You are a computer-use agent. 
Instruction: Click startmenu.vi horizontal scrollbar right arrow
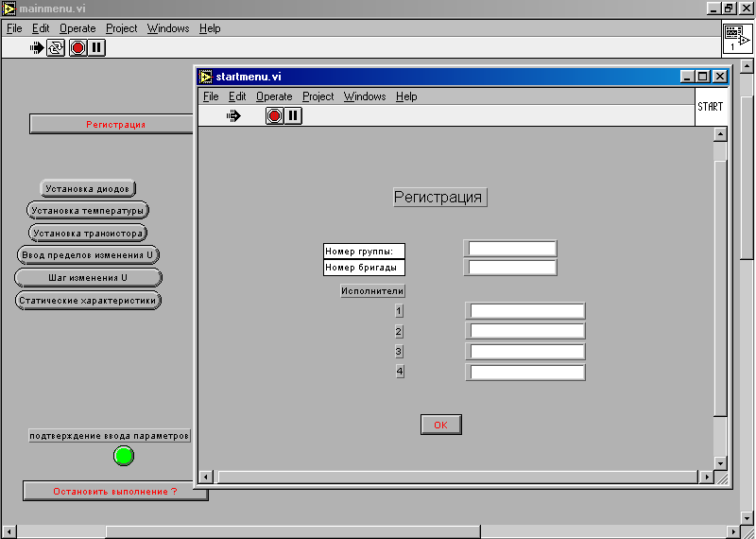coord(706,478)
